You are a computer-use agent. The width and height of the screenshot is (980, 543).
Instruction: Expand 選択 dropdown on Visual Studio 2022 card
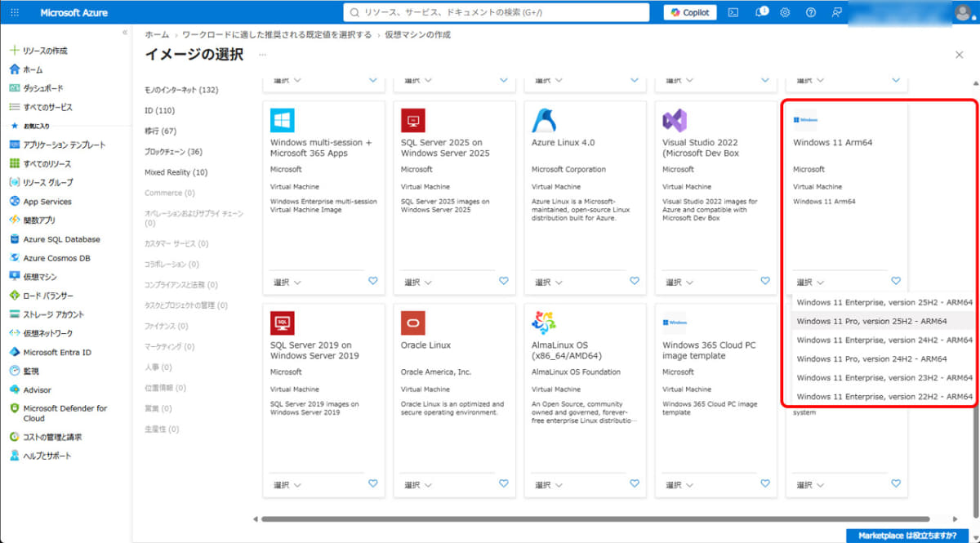[x=679, y=282]
